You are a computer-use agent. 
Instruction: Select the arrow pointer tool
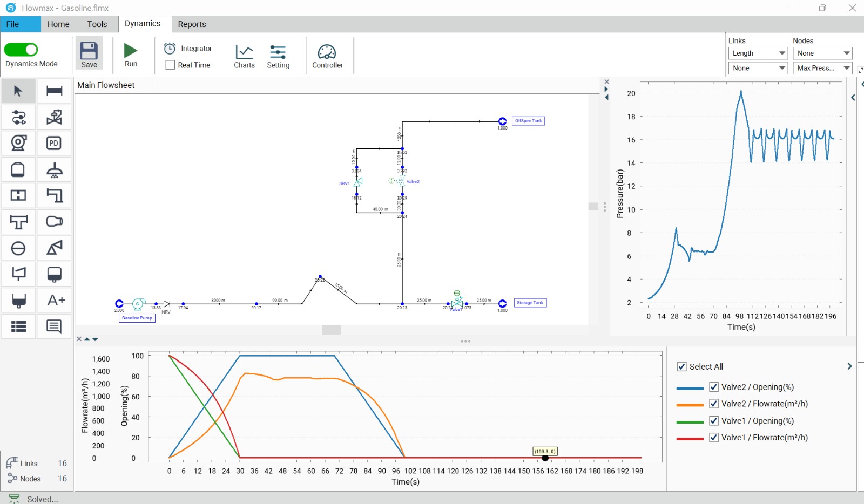tap(18, 91)
